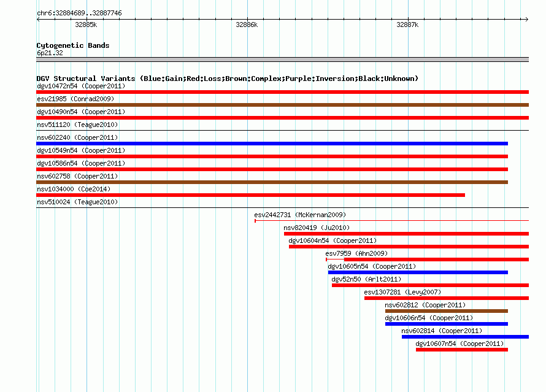Click the dgv10472n54 (Cooper2011) variant label
The height and width of the screenshot is (392, 546).
coord(81,86)
